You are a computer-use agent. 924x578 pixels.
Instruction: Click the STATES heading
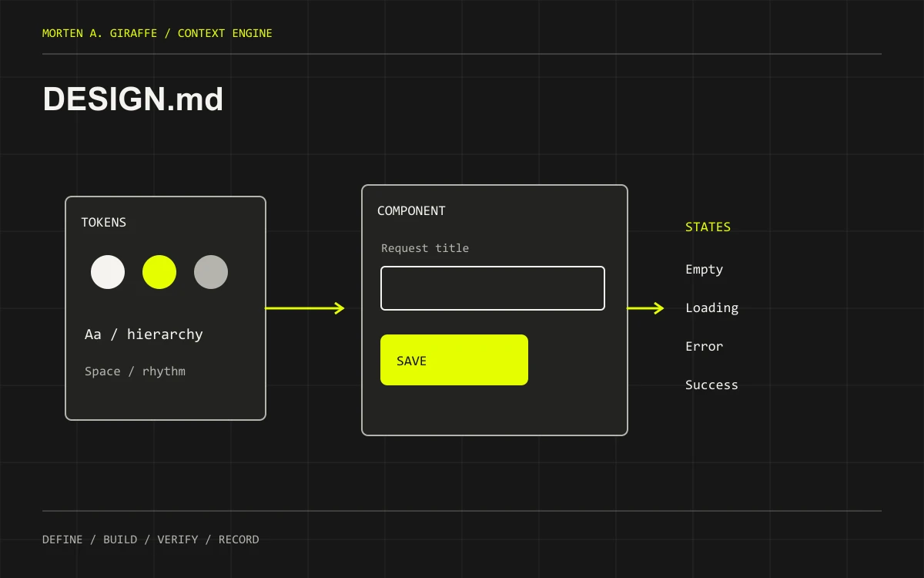click(708, 227)
